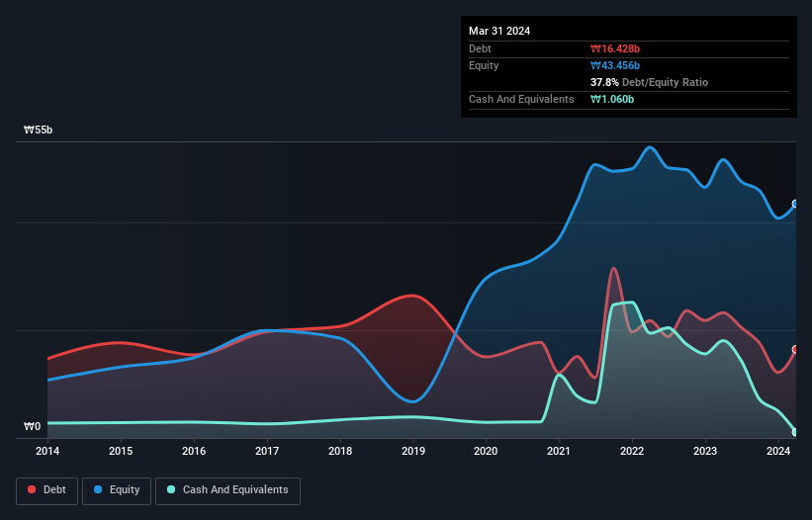Viewport: 812px width, 520px height.
Task: Click the 2015 x-axis label
Action: pyautogui.click(x=121, y=451)
